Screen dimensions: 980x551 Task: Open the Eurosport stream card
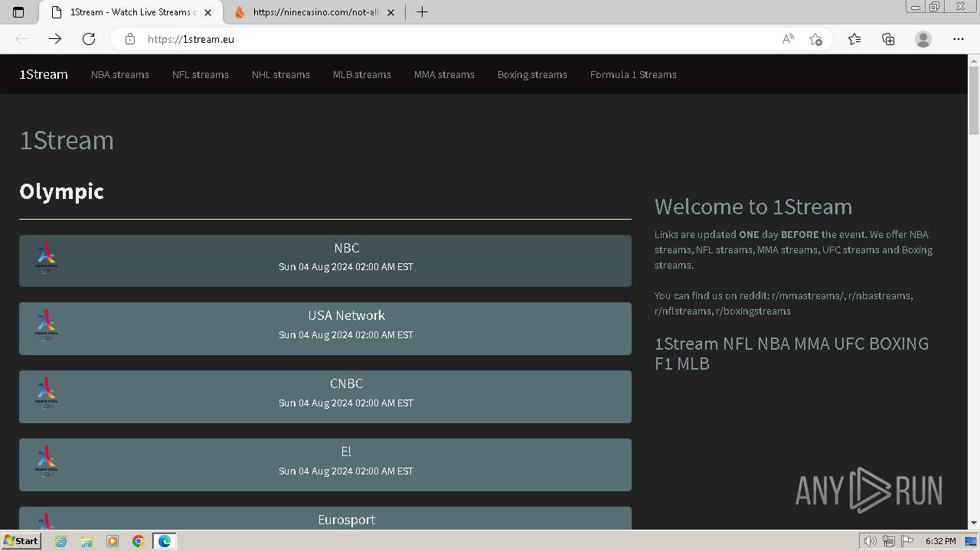coord(325,517)
